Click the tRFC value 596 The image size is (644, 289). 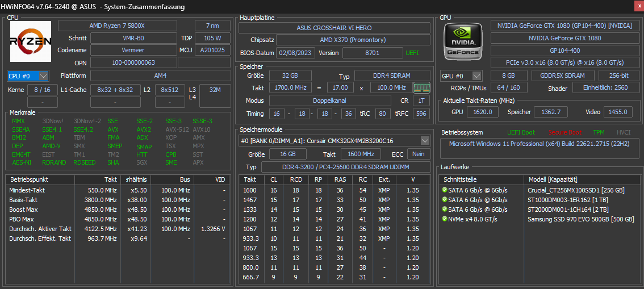(x=421, y=114)
